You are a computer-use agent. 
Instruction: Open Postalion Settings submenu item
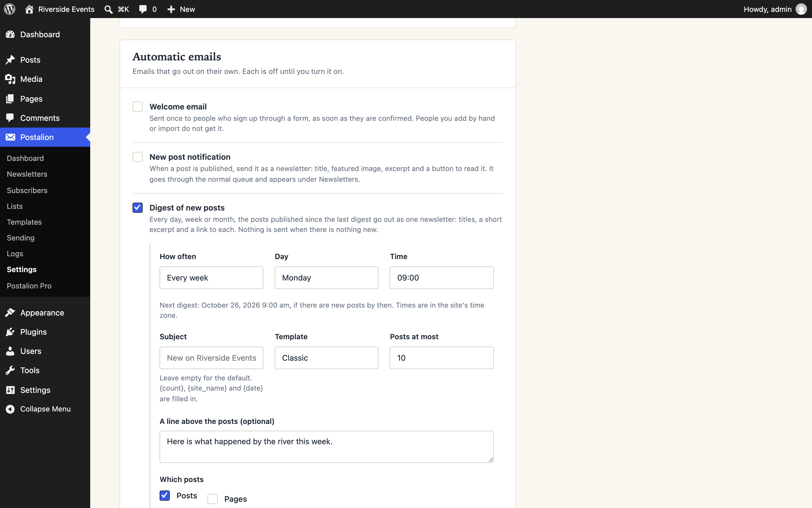tap(21, 270)
